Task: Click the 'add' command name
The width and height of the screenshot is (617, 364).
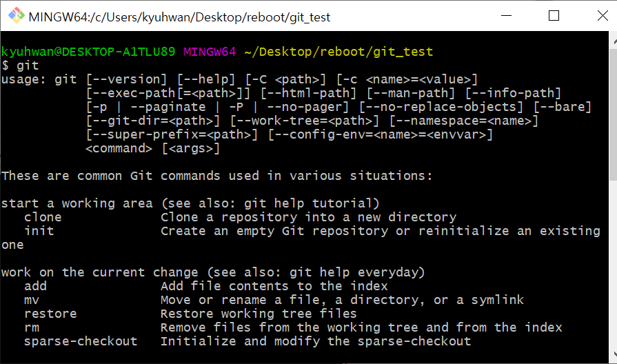Action: click(x=35, y=286)
